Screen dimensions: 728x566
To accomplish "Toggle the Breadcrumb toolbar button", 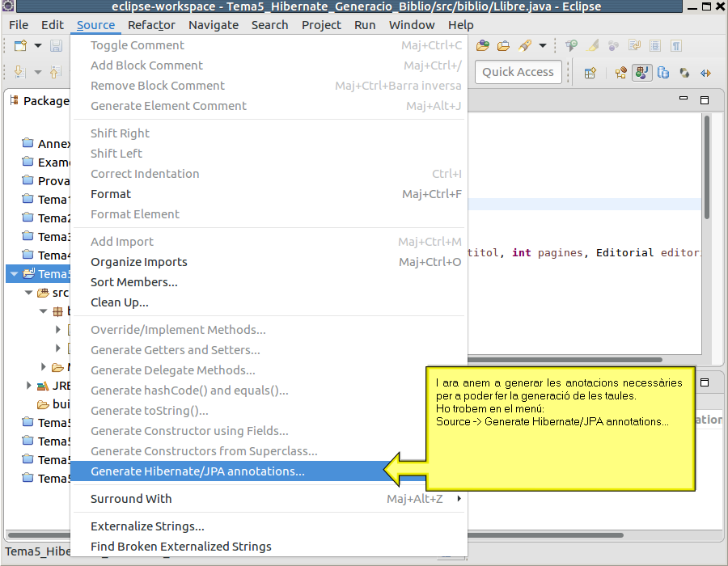I will (x=571, y=45).
